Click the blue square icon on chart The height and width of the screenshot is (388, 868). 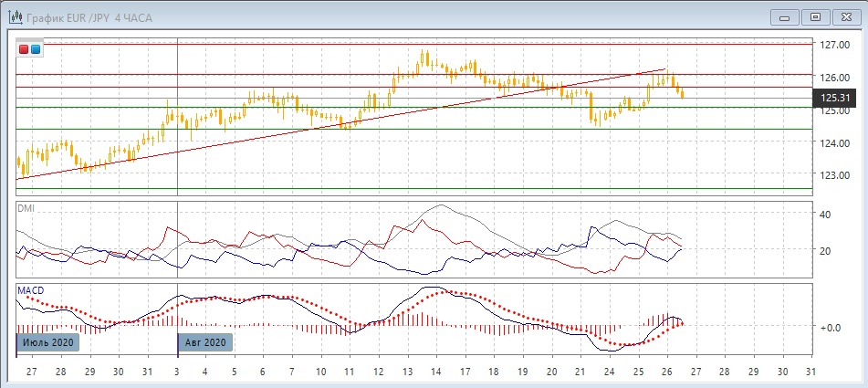pos(35,49)
